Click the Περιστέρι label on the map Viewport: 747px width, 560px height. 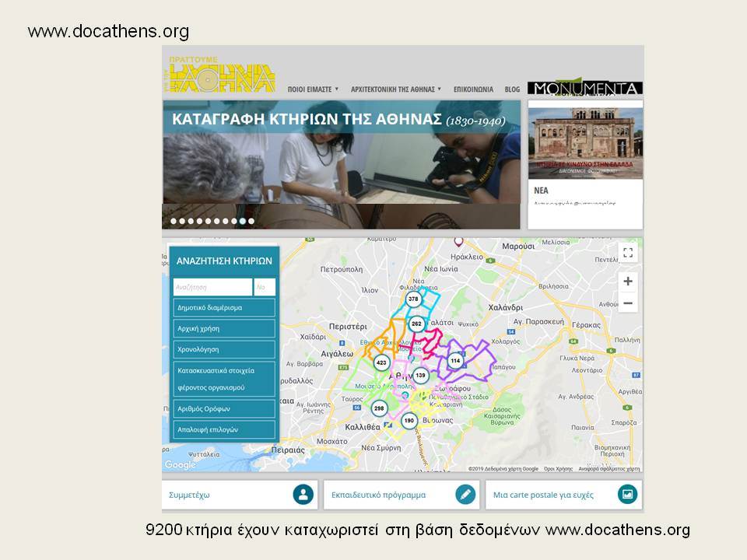(x=348, y=326)
